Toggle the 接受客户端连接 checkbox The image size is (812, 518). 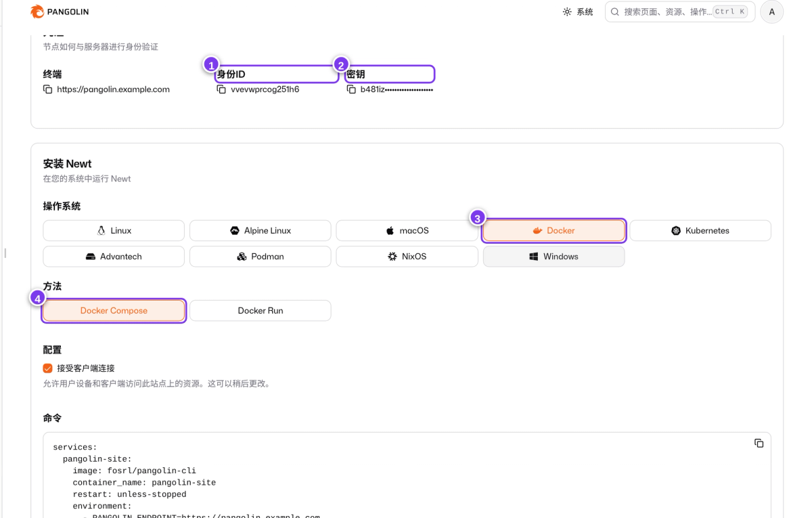click(47, 368)
